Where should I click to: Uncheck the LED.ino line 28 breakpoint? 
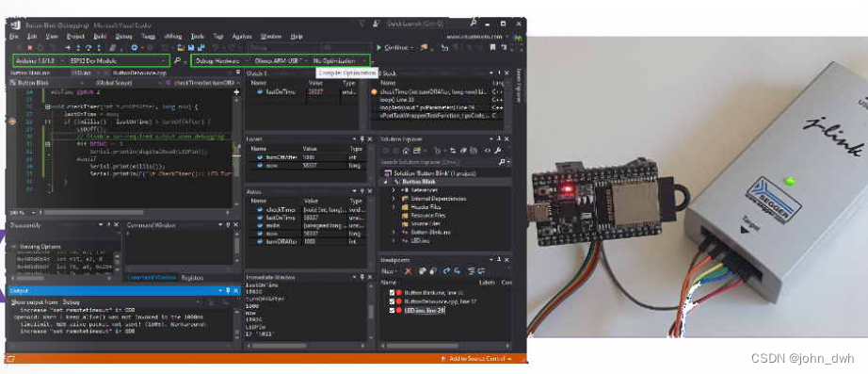tap(393, 310)
